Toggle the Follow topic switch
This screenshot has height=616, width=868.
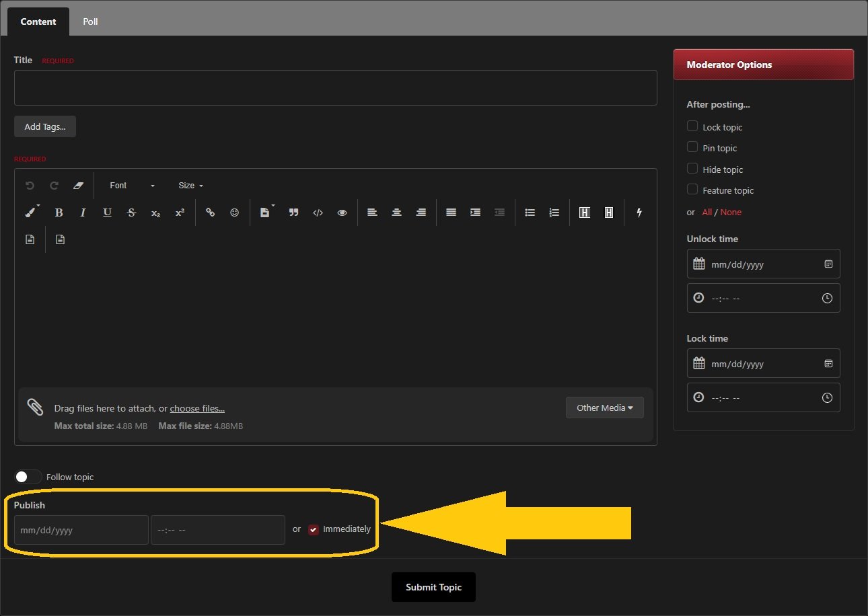tap(28, 477)
